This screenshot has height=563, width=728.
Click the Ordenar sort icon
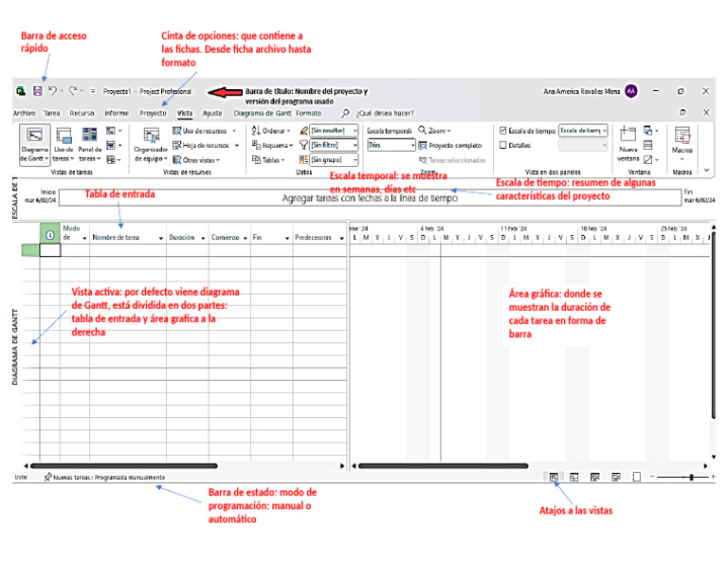click(x=256, y=131)
